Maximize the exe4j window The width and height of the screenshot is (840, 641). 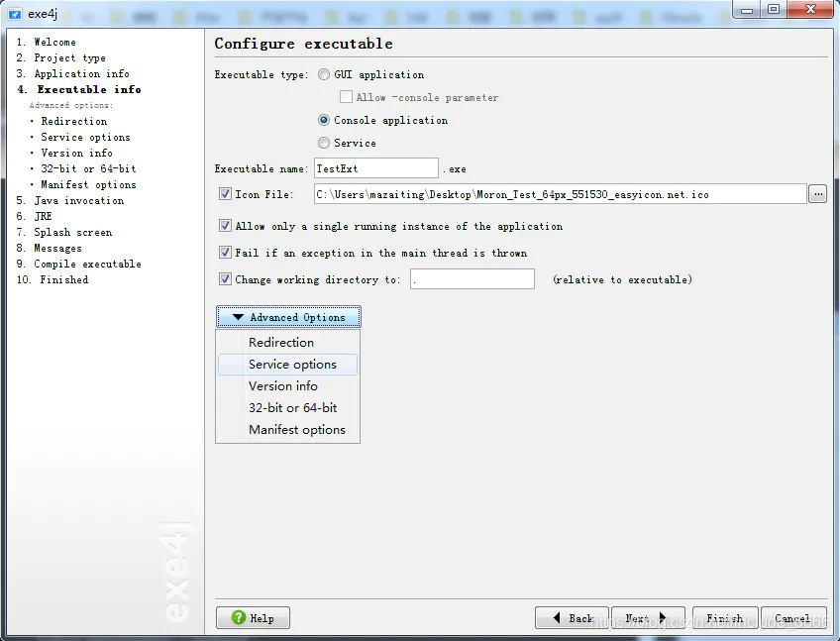coord(773,10)
